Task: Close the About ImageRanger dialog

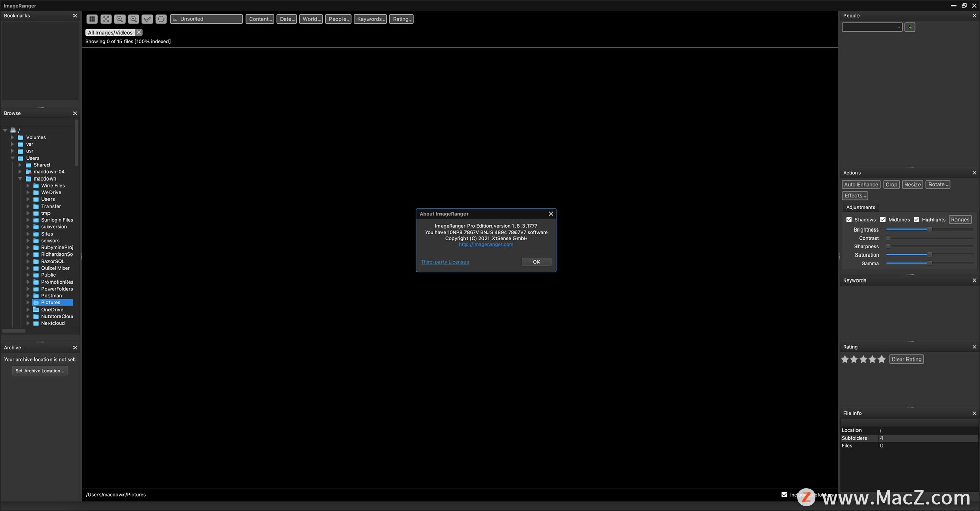Action: pos(551,214)
